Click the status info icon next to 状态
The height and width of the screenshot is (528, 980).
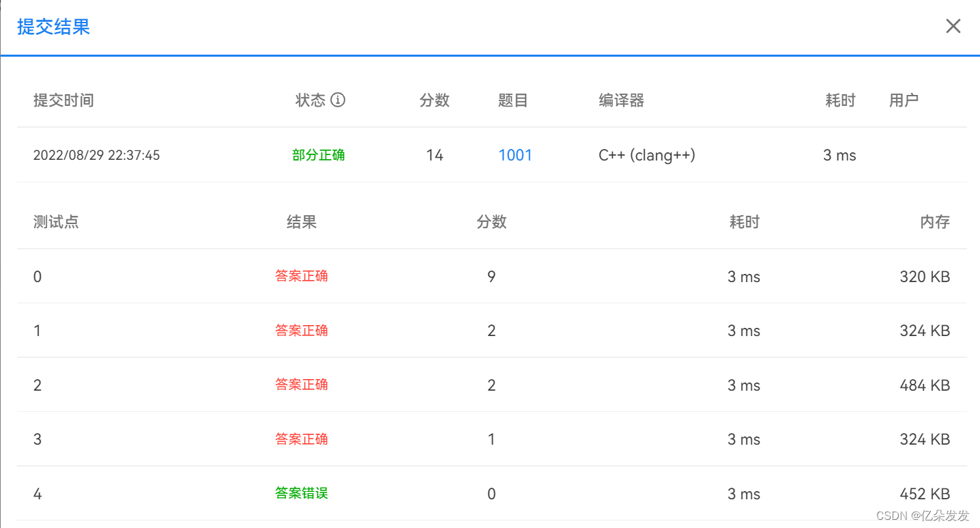[x=338, y=100]
